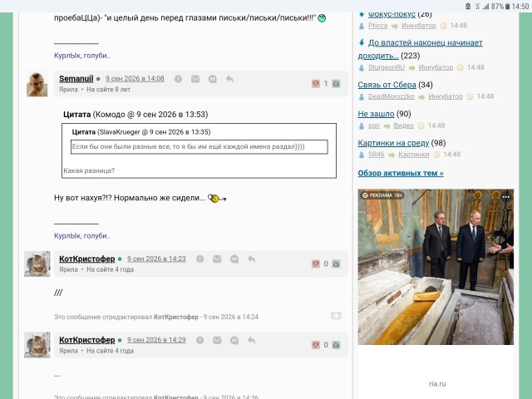Click quote icon on КотКристофер 14:23 post
The image size is (532, 399).
pos(234,259)
